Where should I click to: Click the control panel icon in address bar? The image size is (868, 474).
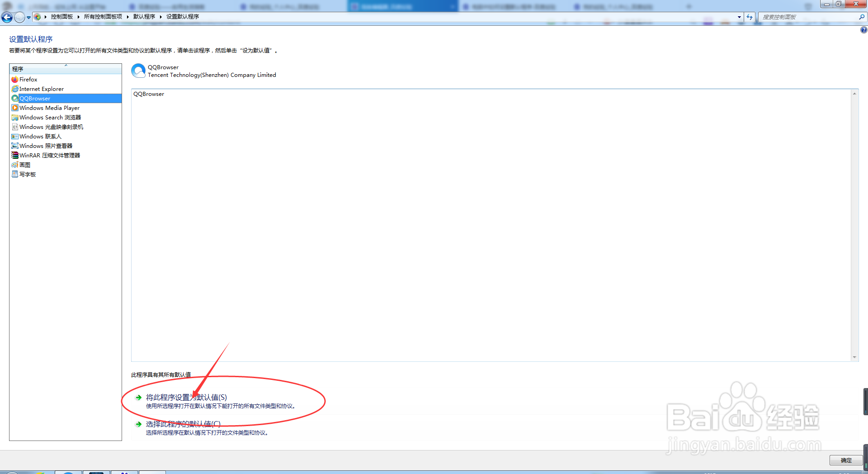38,17
